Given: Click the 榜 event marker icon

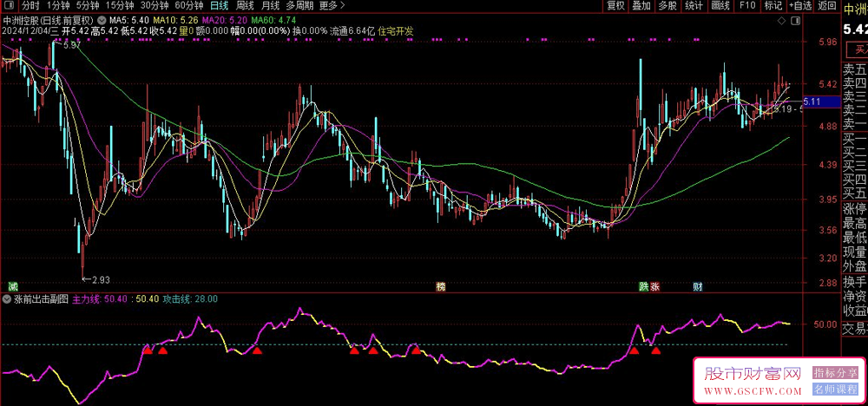Looking at the screenshot, I should pyautogui.click(x=440, y=285).
